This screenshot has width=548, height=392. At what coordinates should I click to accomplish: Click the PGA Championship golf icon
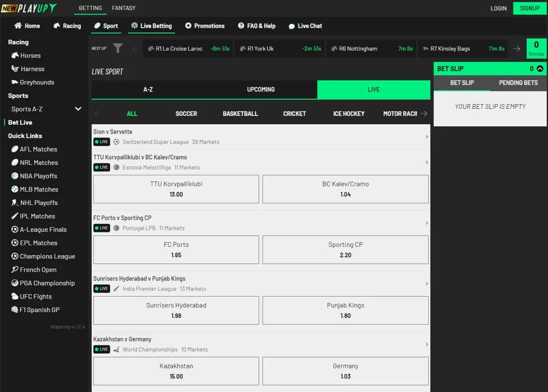coord(14,283)
